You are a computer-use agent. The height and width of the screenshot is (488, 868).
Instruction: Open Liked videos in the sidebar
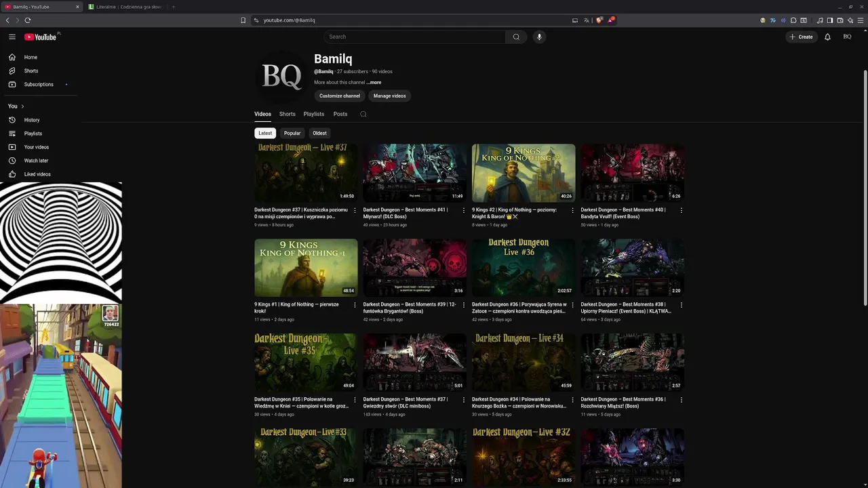(39, 174)
